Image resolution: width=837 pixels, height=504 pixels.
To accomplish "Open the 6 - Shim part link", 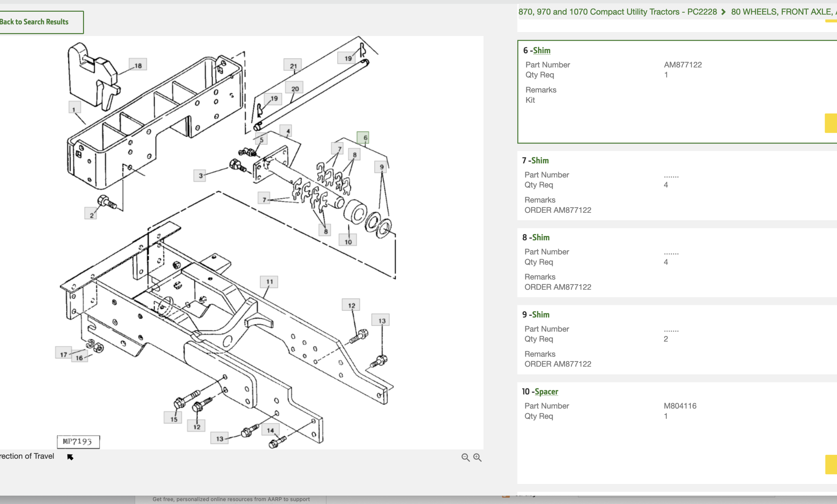I will click(x=541, y=51).
